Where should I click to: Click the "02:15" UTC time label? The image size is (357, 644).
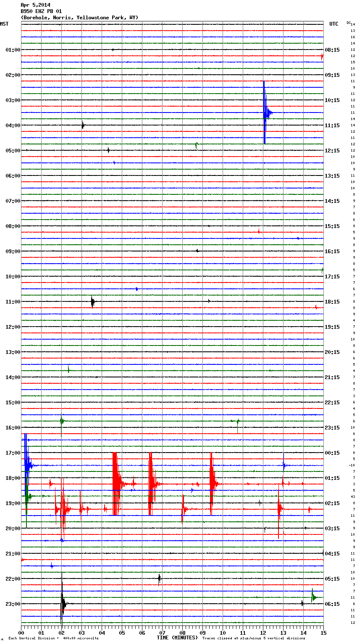pyautogui.click(x=332, y=503)
